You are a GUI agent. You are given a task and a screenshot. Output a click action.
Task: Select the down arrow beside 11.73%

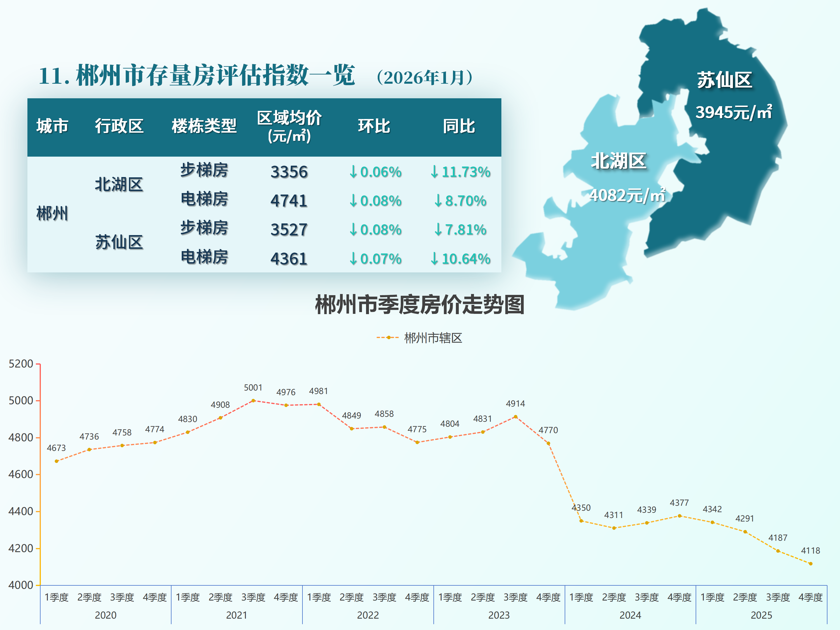[435, 172]
